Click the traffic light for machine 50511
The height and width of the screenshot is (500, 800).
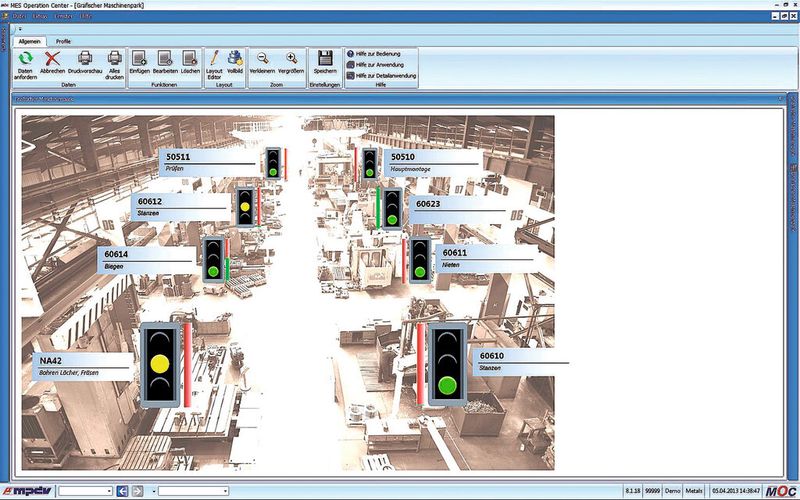click(273, 163)
